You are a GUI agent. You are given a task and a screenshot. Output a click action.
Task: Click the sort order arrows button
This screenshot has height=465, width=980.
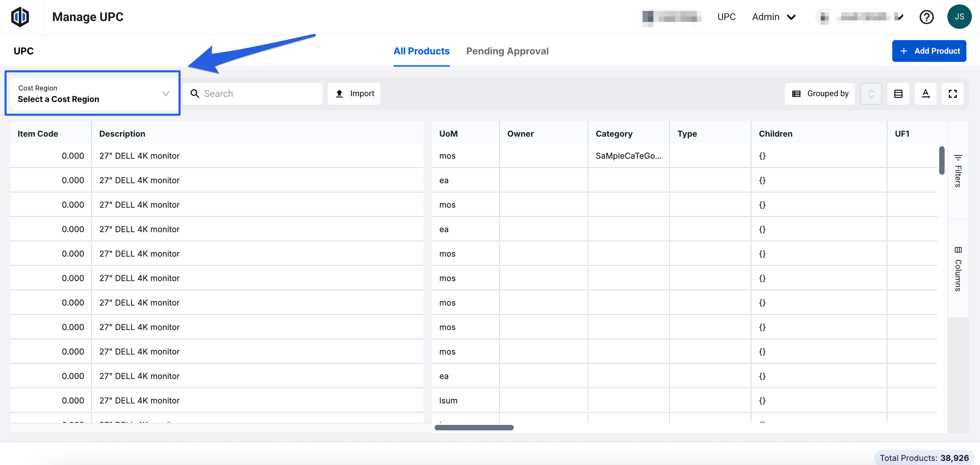[871, 93]
